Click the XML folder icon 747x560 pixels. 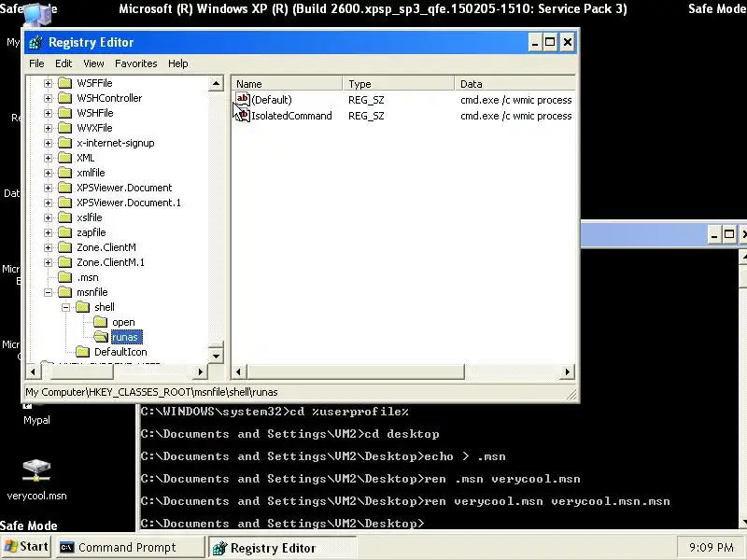pos(64,158)
